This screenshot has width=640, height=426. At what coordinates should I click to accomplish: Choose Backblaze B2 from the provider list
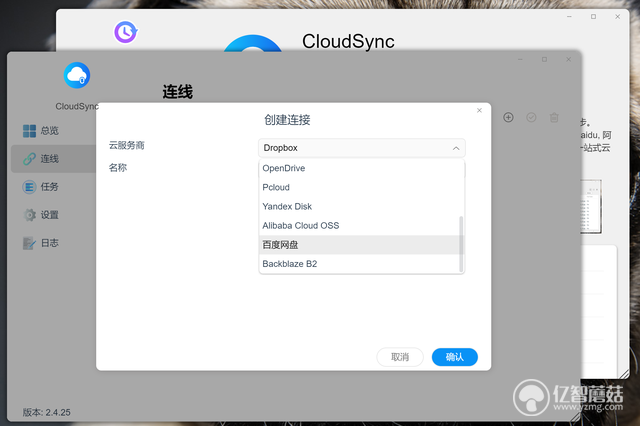tap(359, 264)
